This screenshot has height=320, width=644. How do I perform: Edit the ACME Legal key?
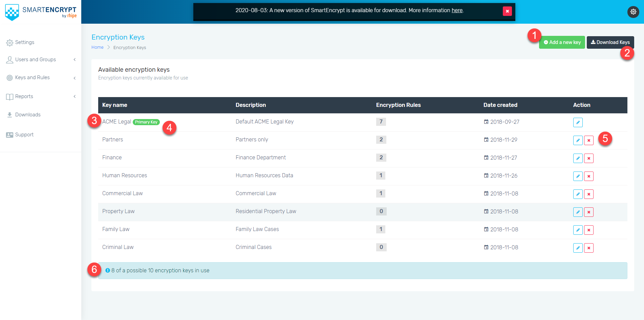click(x=578, y=122)
